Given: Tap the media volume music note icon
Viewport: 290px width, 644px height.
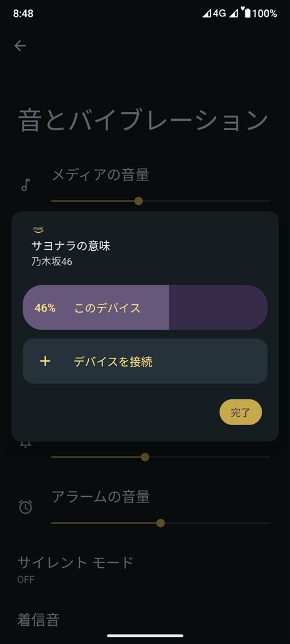Looking at the screenshot, I should [x=25, y=186].
